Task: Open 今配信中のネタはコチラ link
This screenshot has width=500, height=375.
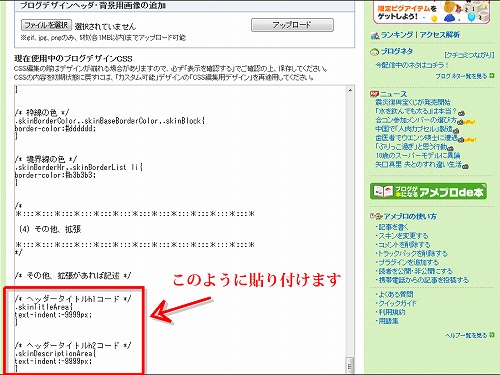Action: pos(412,65)
